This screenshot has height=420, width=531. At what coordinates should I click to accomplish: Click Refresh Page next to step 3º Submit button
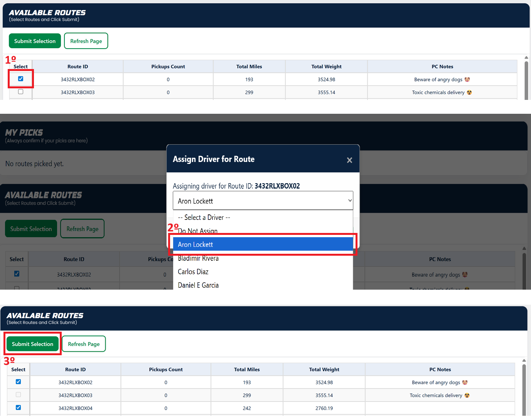point(84,344)
